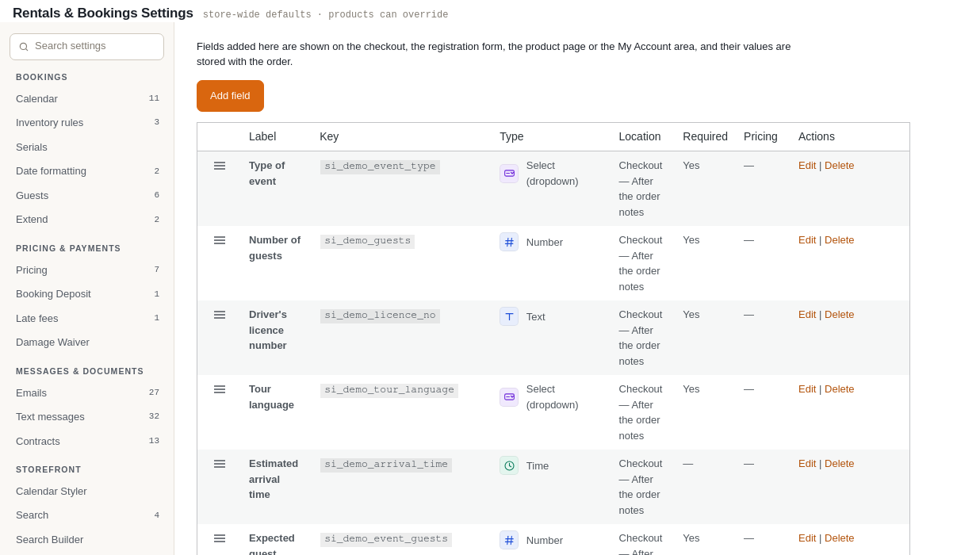Open Date formatting settings
This screenshot has height=555, width=980.
(x=87, y=171)
